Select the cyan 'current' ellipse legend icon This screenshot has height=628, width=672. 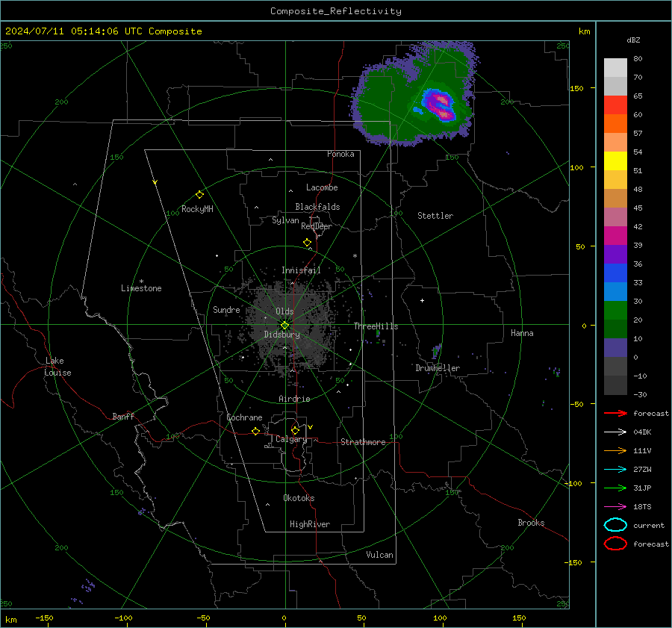615,525
